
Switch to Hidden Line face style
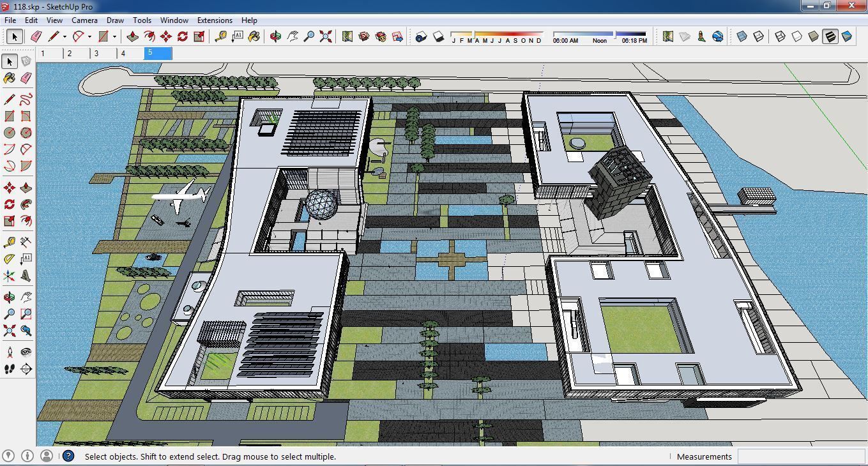pos(796,36)
